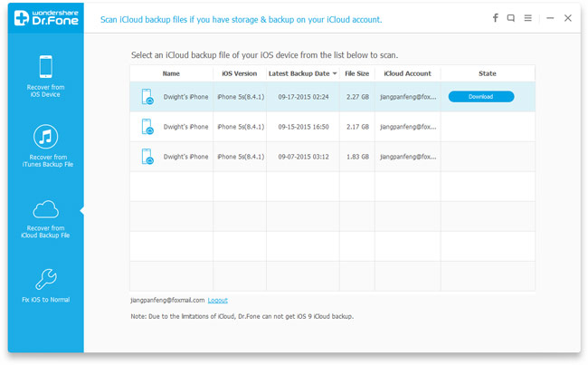Click the Name column header

click(171, 73)
